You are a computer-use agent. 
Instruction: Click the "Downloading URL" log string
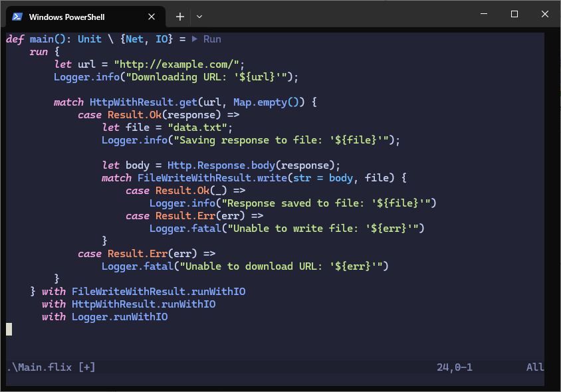(207, 77)
